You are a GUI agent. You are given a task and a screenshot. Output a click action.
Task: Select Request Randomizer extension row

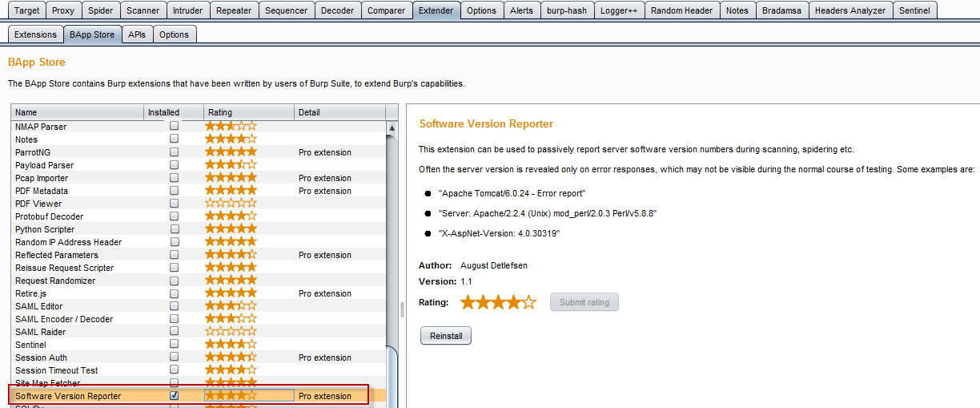tap(199, 280)
